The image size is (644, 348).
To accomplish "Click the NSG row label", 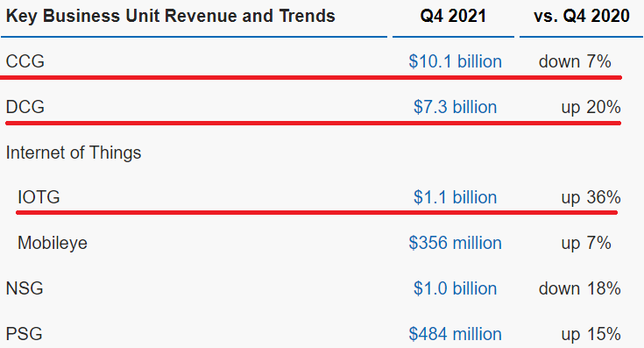I will 25,288.
